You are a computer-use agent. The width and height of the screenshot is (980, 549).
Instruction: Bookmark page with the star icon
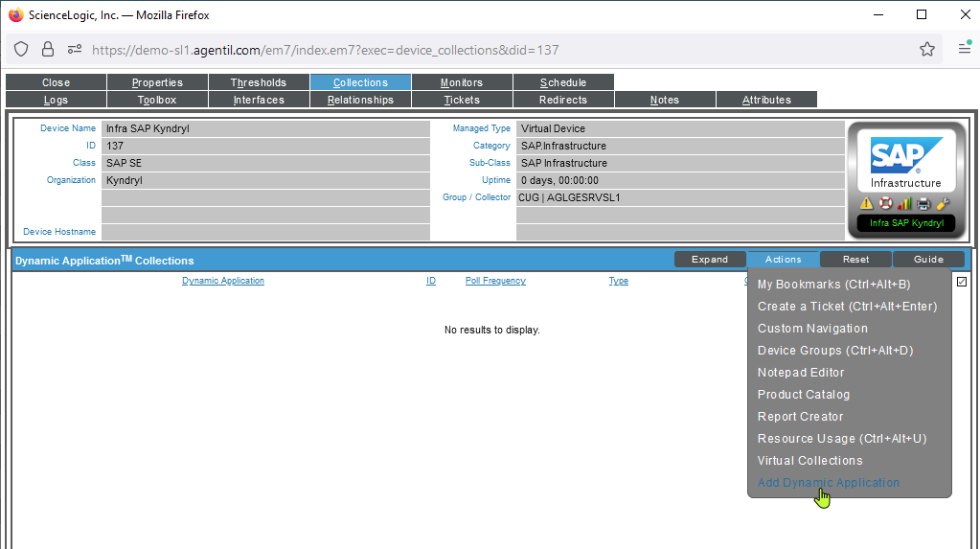tap(926, 49)
